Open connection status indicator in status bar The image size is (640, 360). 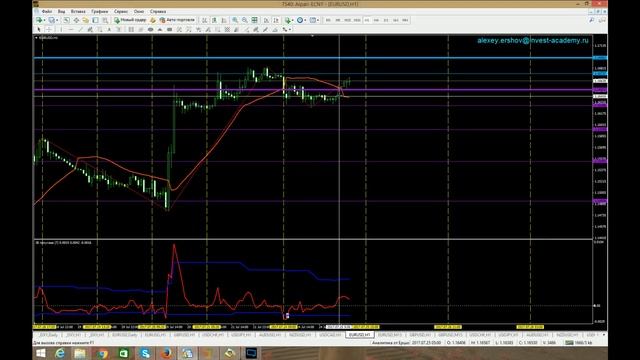[x=579, y=343]
